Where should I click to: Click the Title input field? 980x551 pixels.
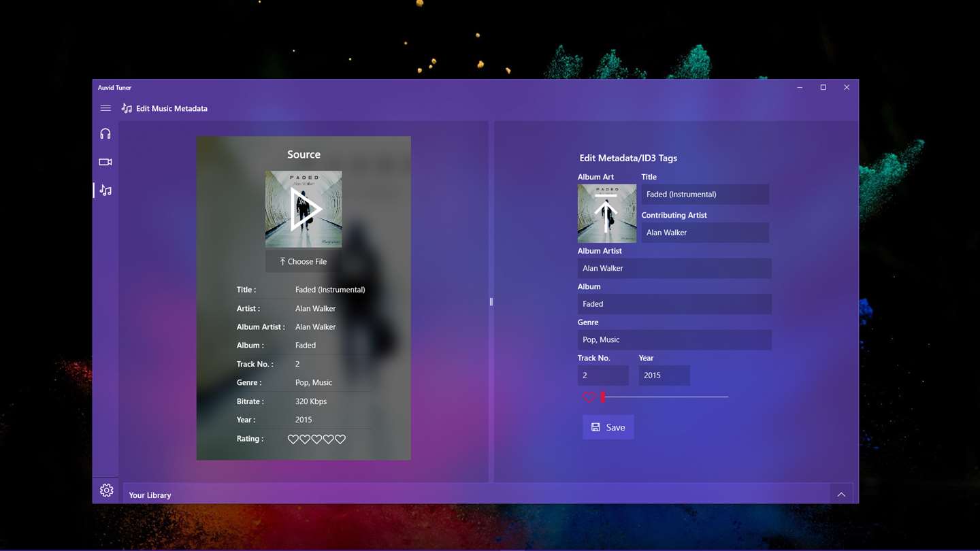(705, 194)
